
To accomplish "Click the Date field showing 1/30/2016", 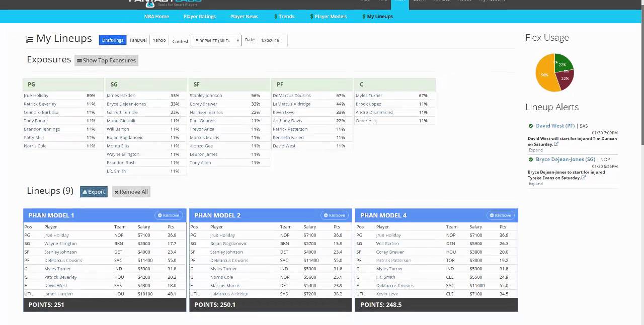I will pos(272,40).
